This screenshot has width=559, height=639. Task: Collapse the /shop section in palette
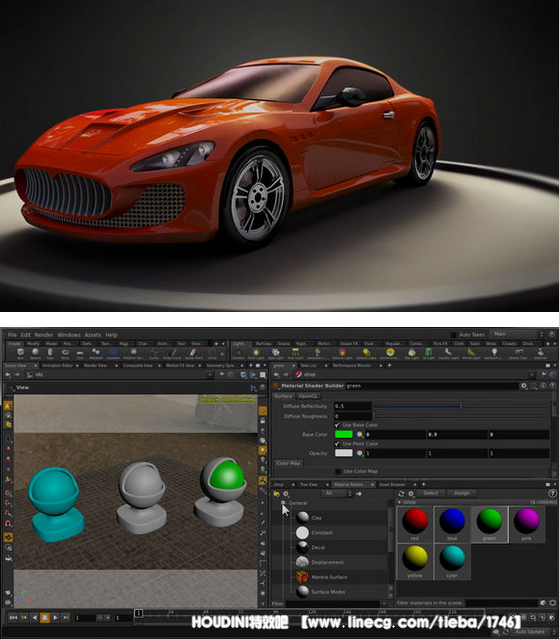coord(399,502)
